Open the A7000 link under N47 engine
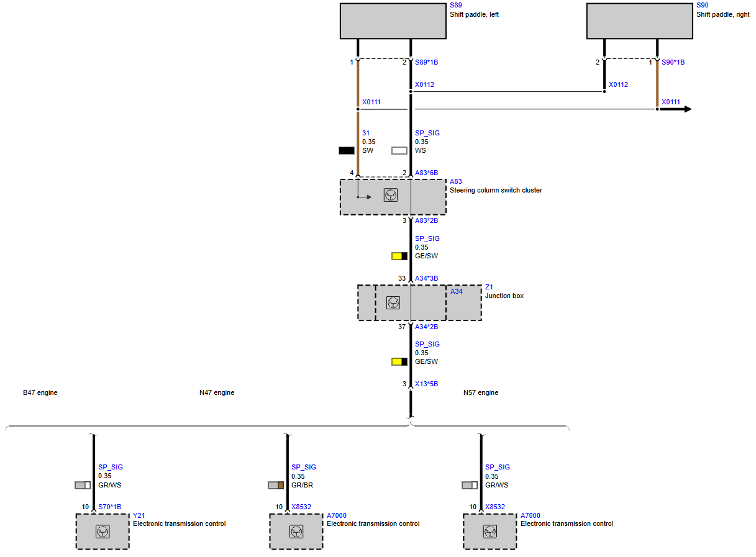 click(x=337, y=515)
